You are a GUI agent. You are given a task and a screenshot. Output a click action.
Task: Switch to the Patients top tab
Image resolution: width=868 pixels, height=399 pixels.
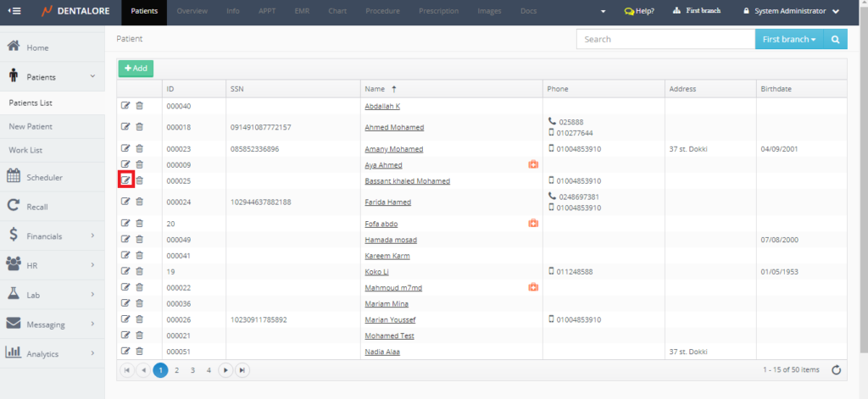143,11
